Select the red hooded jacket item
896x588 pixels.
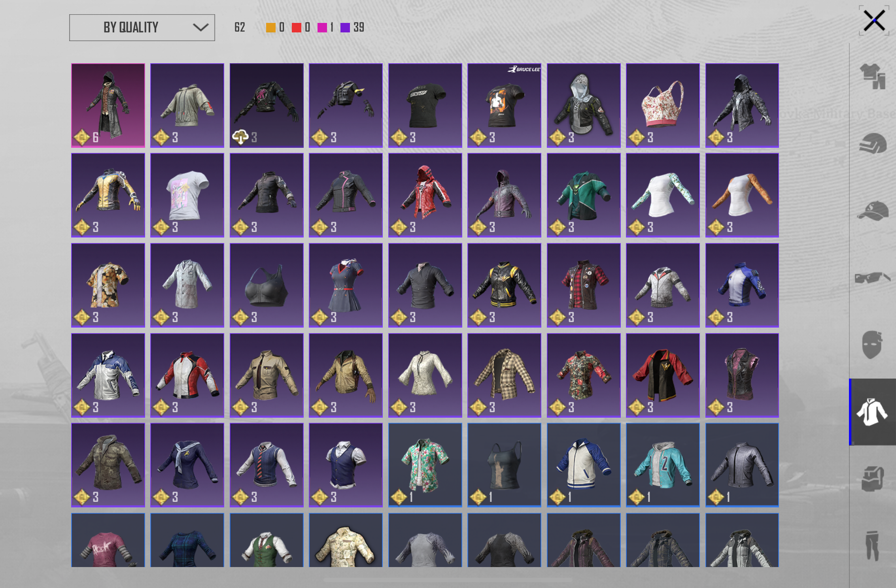[425, 195]
